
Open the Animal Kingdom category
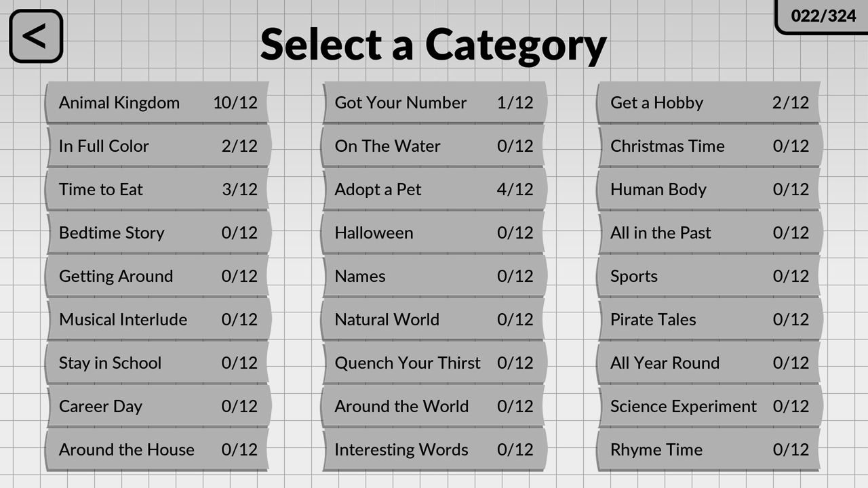(157, 103)
